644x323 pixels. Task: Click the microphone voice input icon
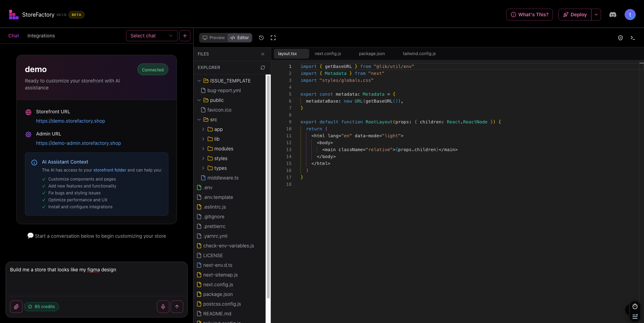coord(163,307)
